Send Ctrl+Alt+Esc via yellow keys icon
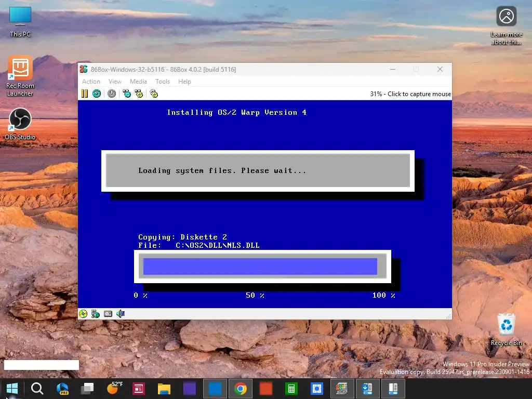 tap(139, 94)
